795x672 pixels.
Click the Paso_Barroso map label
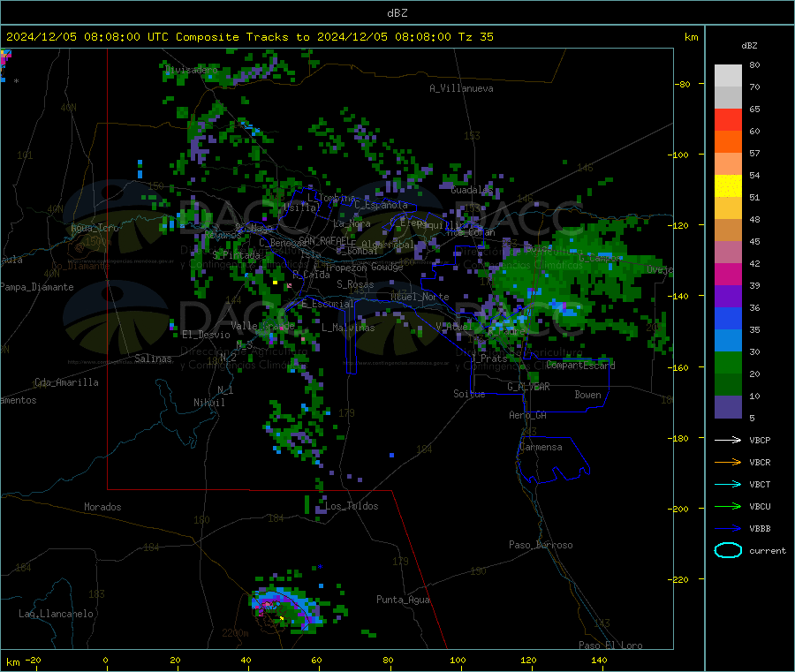click(541, 546)
